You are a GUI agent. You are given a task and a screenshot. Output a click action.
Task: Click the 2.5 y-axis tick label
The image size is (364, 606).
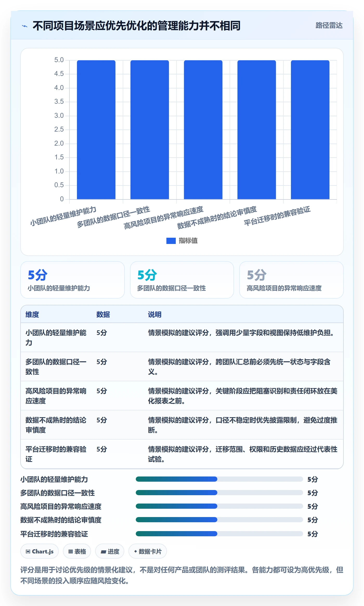point(59,130)
